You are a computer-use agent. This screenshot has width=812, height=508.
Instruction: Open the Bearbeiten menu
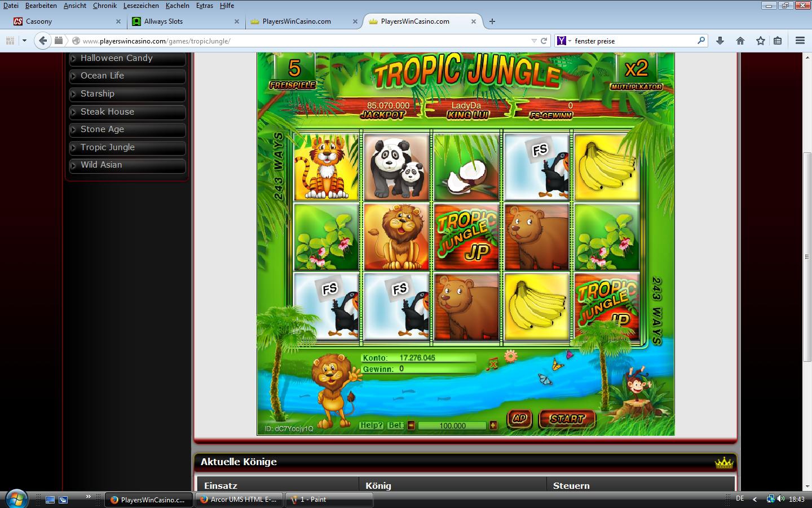(41, 6)
